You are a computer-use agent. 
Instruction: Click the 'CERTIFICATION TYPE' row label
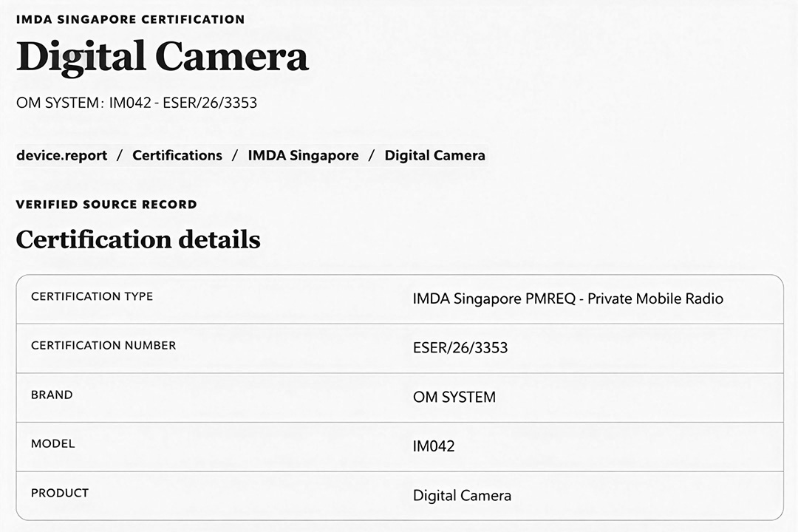coord(92,296)
